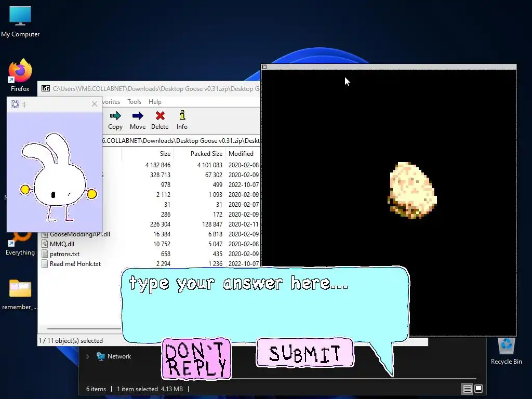Click the Network icon in Explorer sidebar
The image size is (532, 399).
tap(100, 356)
